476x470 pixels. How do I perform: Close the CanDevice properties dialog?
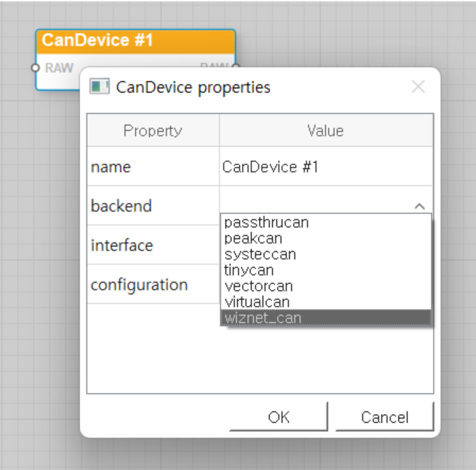tap(418, 87)
